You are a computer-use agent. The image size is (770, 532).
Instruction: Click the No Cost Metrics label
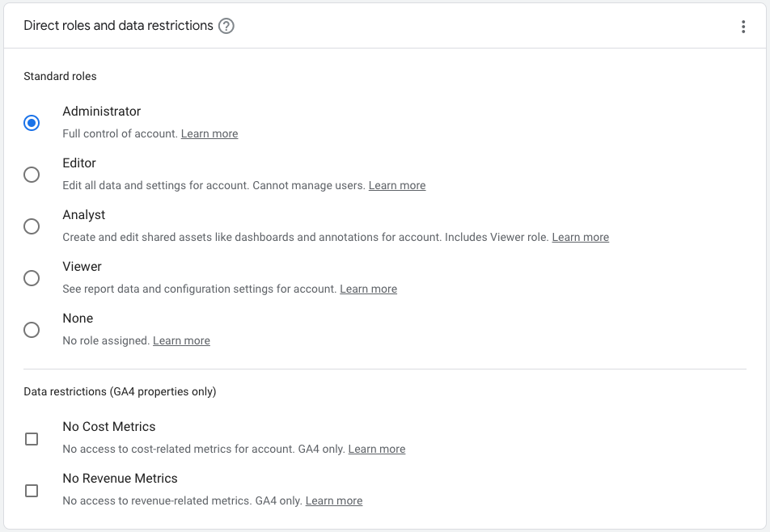(x=109, y=427)
